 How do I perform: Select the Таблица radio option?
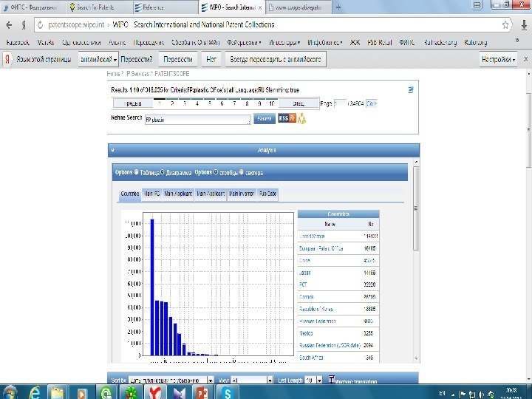coord(136,172)
